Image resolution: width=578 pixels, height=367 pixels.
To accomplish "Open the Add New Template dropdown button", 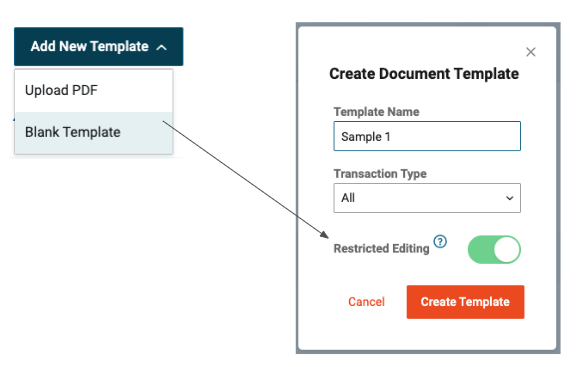I will [x=98, y=46].
